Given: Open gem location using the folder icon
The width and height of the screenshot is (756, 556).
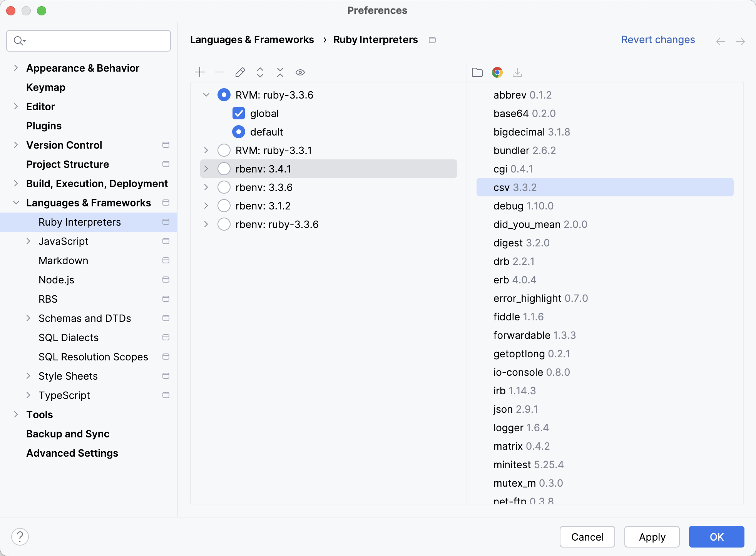Looking at the screenshot, I should [x=477, y=72].
